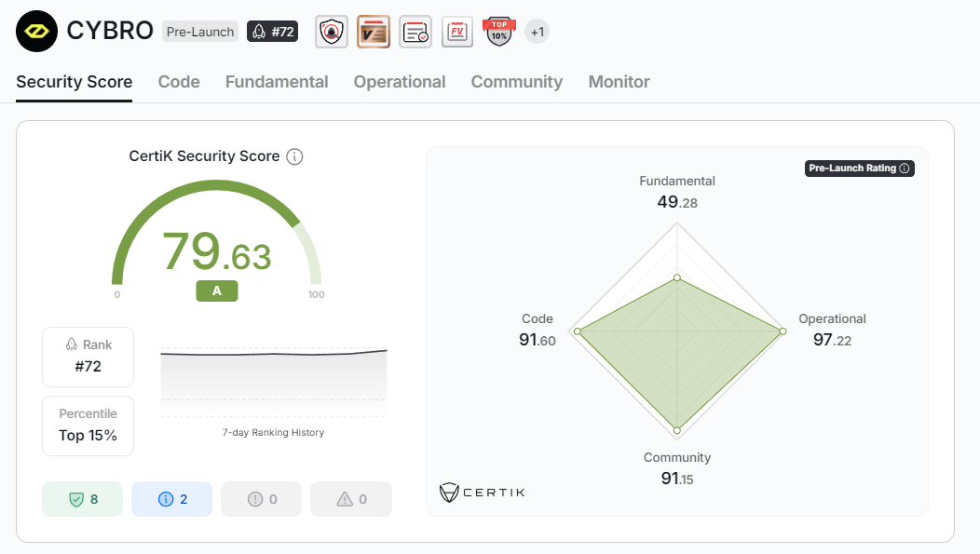Viewport: 980px width, 554px height.
Task: Switch to the Monitor tab
Action: (619, 82)
